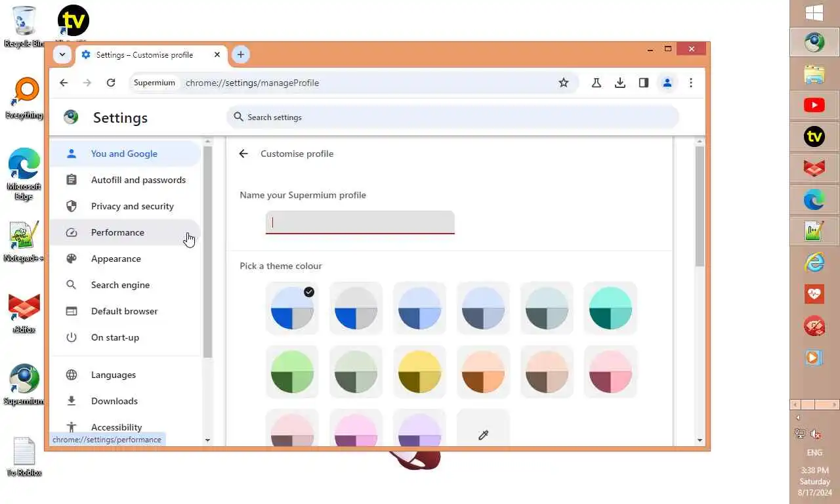Open the profile avatar menu
The height and width of the screenshot is (504, 840).
tap(667, 83)
